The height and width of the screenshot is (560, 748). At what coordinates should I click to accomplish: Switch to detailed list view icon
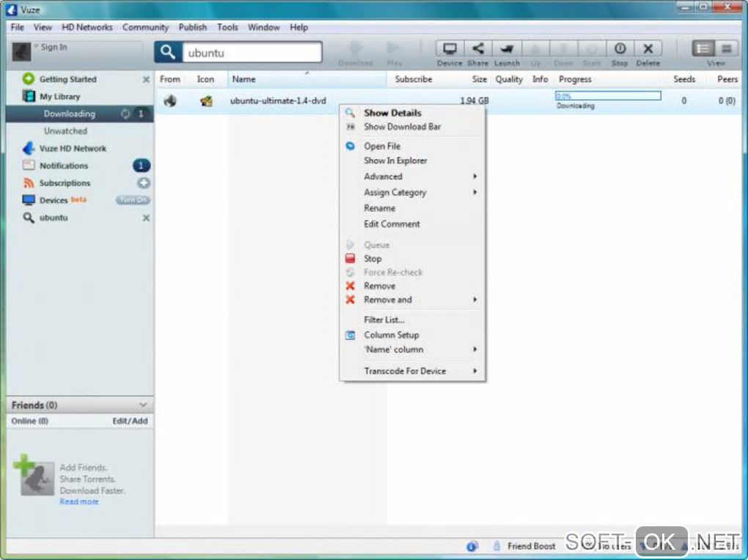(x=703, y=48)
